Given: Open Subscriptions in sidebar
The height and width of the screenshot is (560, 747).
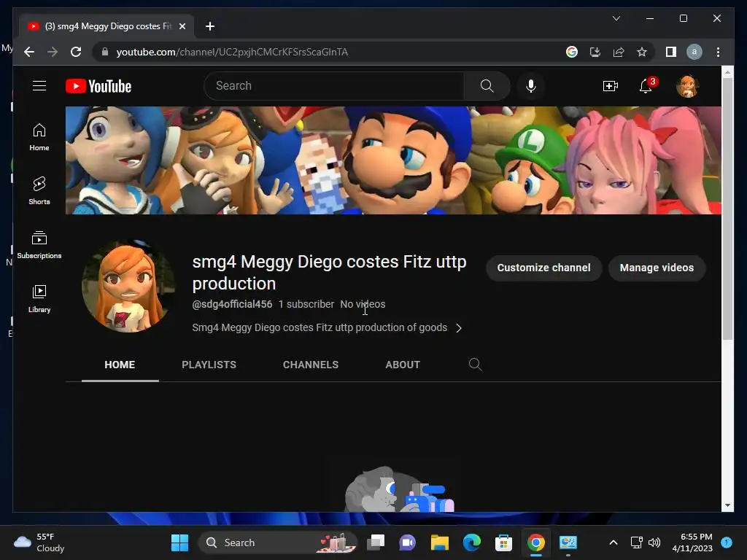Looking at the screenshot, I should [39, 245].
